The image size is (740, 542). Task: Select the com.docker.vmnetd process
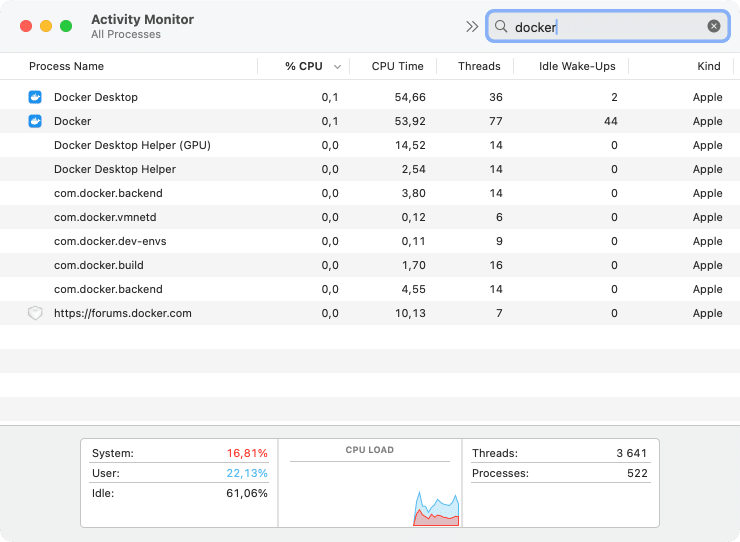[x=370, y=217]
